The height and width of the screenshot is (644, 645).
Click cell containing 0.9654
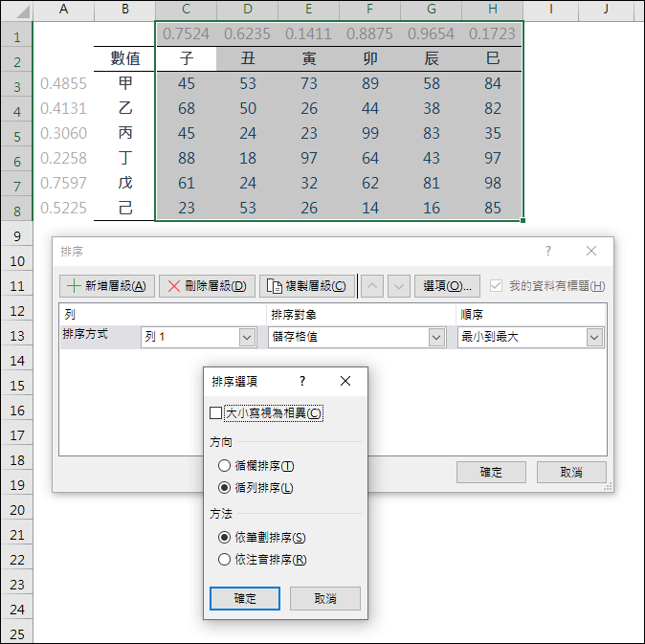click(431, 33)
